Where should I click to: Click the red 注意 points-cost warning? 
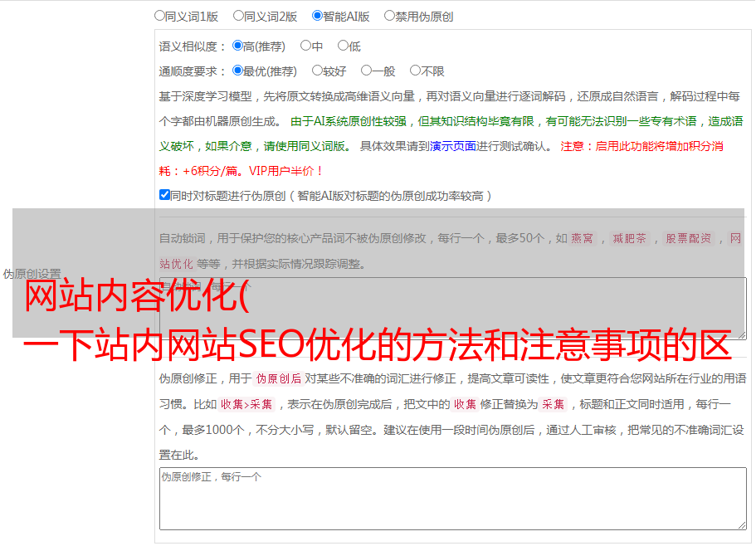441,158
